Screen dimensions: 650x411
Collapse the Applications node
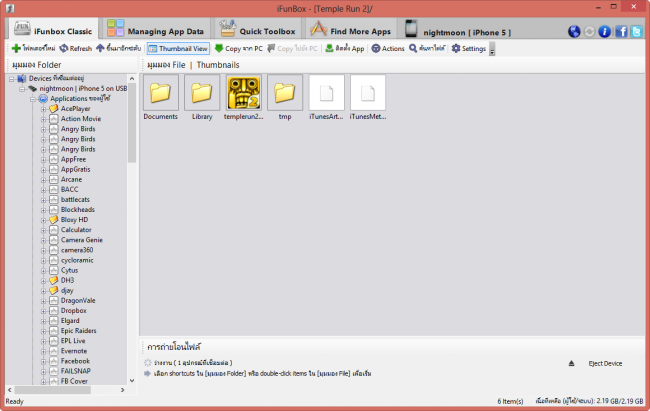pyautogui.click(x=33, y=99)
